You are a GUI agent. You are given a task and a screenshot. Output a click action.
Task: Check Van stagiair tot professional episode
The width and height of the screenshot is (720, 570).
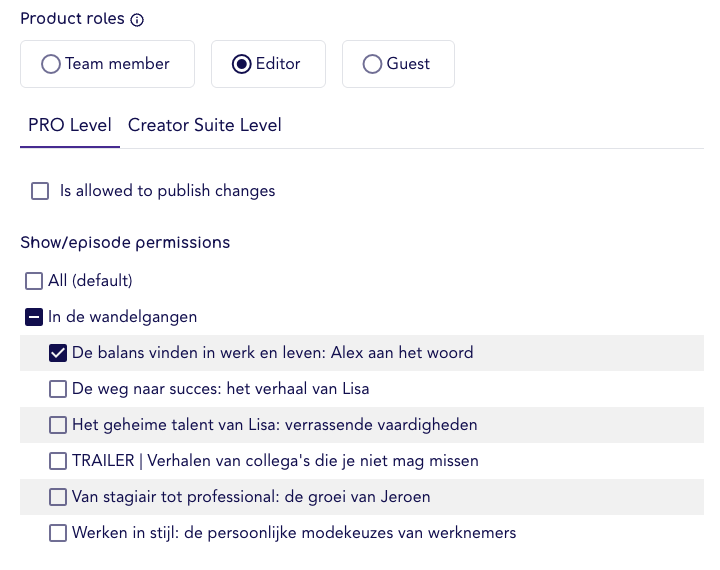(x=58, y=497)
